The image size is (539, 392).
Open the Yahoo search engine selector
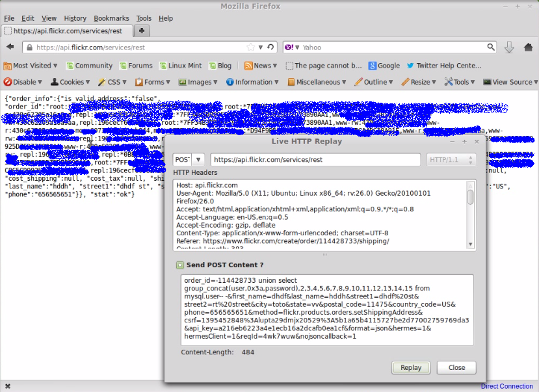(x=292, y=47)
